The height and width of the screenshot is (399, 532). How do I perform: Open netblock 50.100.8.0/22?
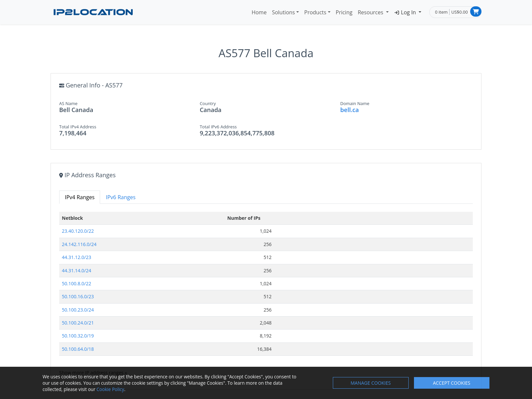pyautogui.click(x=76, y=284)
